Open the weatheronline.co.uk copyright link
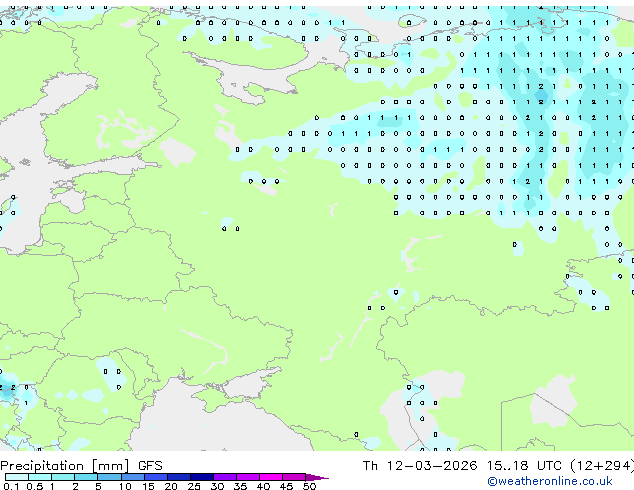634x490 pixels. (x=550, y=482)
